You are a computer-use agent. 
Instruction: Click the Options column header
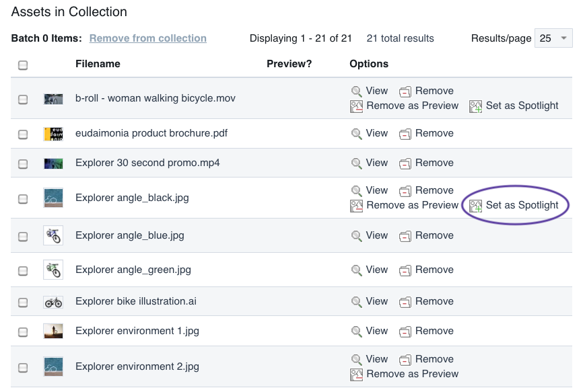click(369, 64)
